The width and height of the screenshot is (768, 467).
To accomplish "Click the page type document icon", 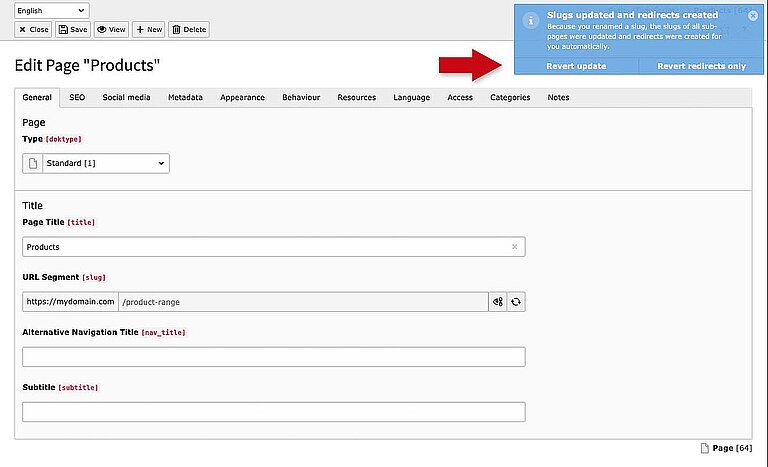I will pyautogui.click(x=32, y=163).
